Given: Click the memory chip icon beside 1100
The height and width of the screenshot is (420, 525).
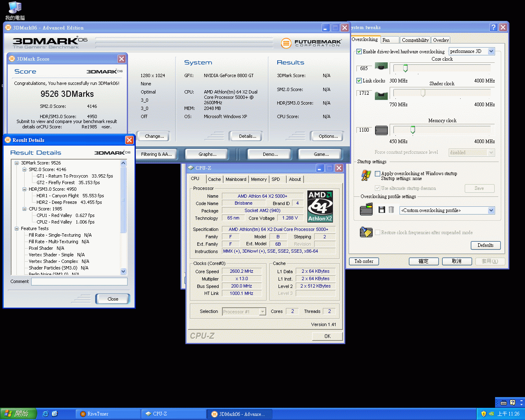Looking at the screenshot, I should [x=381, y=130].
